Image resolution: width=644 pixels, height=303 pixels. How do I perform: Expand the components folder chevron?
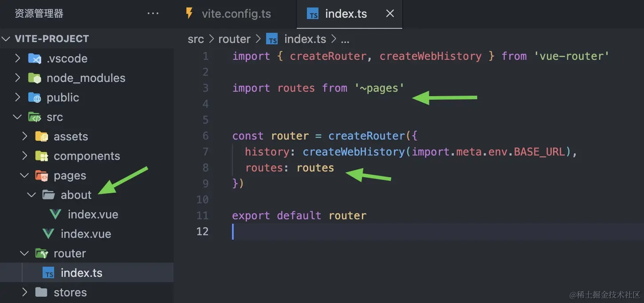pos(25,156)
